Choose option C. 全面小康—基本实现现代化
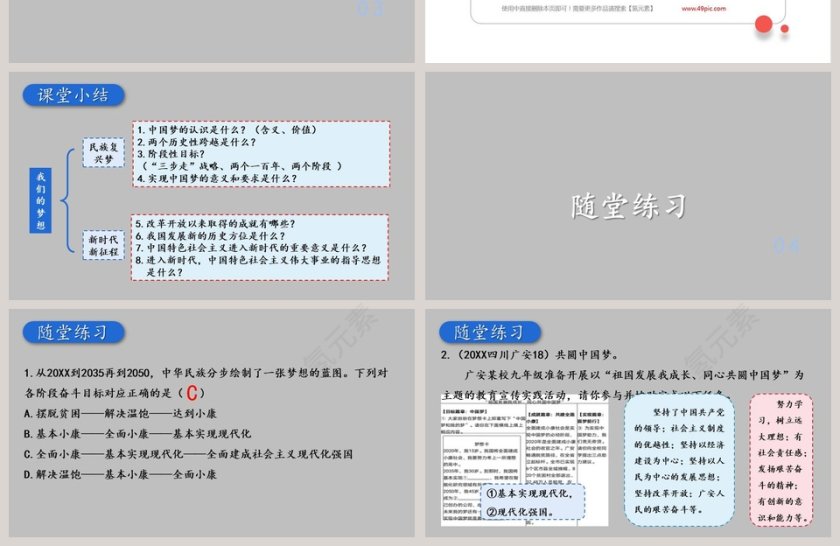This screenshot has height=546, width=840. click(x=188, y=454)
